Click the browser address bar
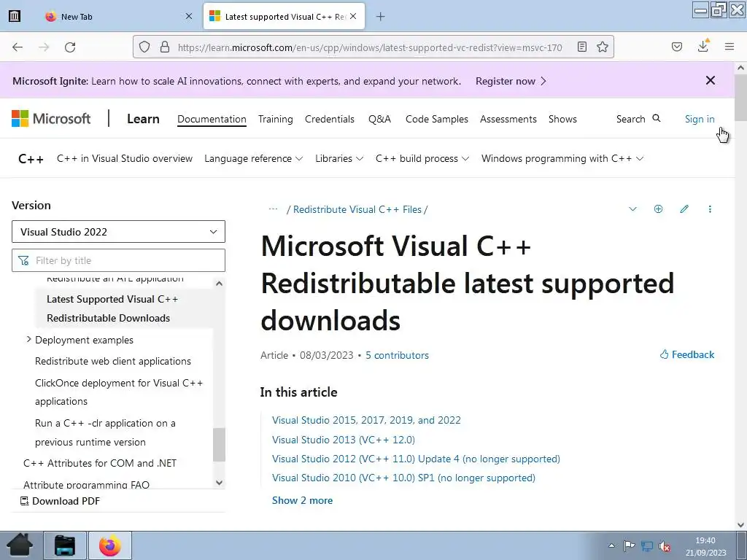 [x=370, y=47]
